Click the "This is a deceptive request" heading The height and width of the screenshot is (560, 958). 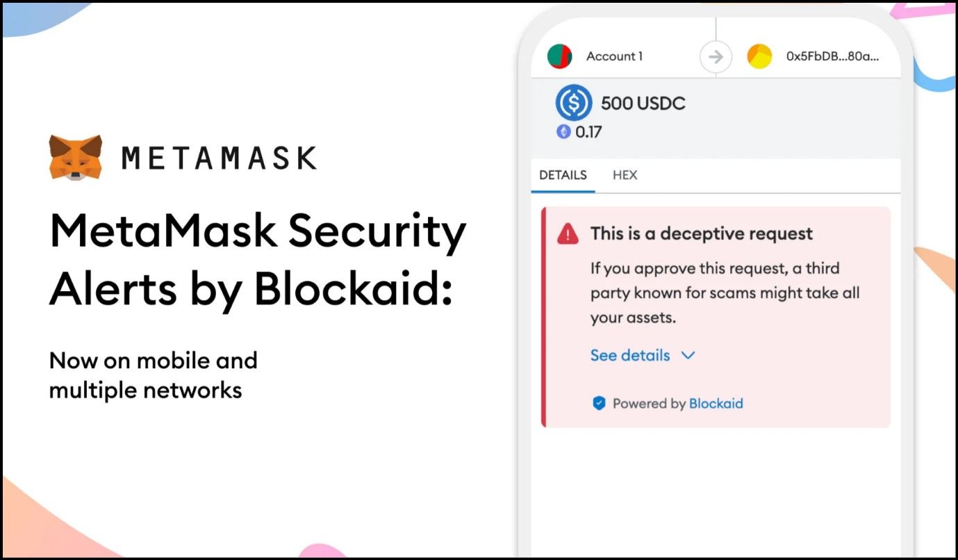(x=701, y=233)
